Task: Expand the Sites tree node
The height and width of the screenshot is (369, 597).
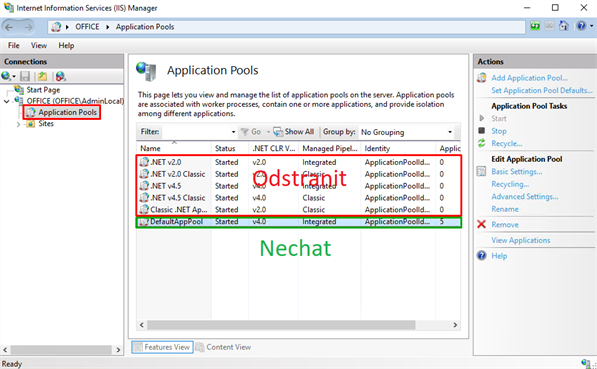Action: pos(18,124)
